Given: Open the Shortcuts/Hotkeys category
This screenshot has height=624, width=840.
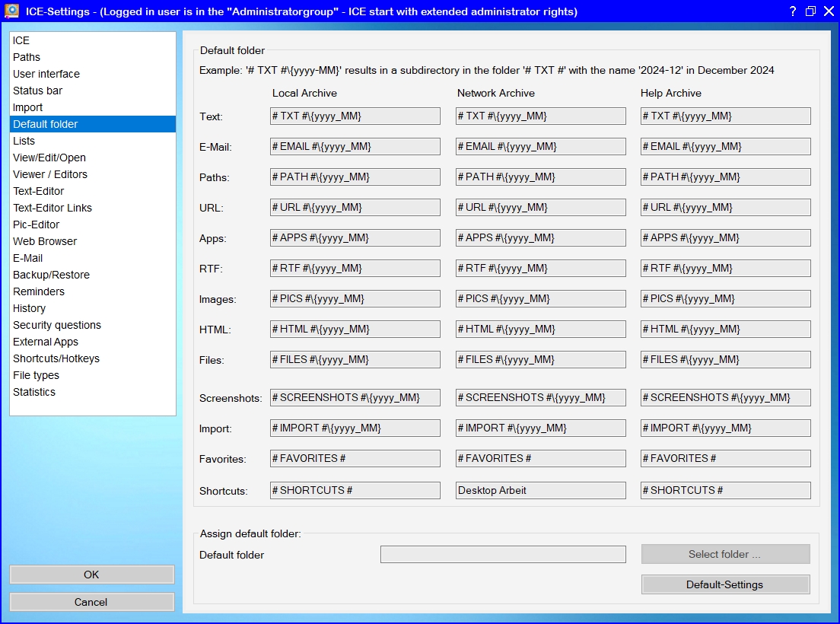Looking at the screenshot, I should click(x=56, y=358).
